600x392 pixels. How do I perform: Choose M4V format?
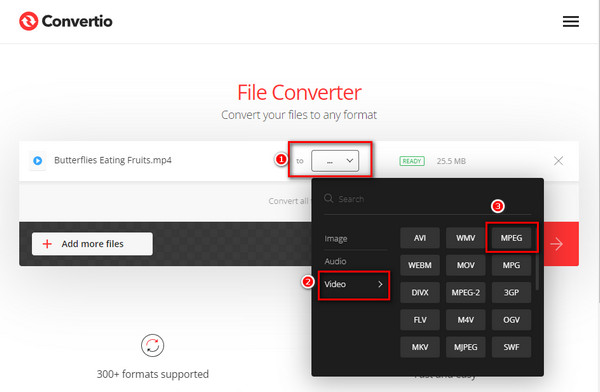tap(466, 320)
